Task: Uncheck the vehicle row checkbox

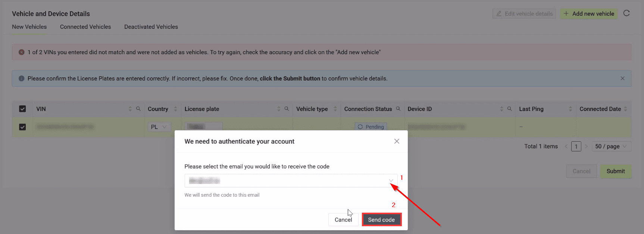Action: click(x=22, y=127)
